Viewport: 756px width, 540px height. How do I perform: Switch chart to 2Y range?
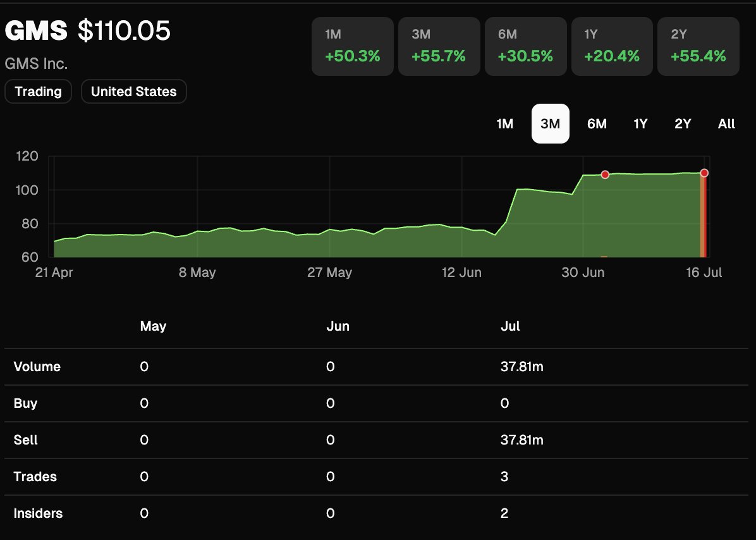(683, 124)
